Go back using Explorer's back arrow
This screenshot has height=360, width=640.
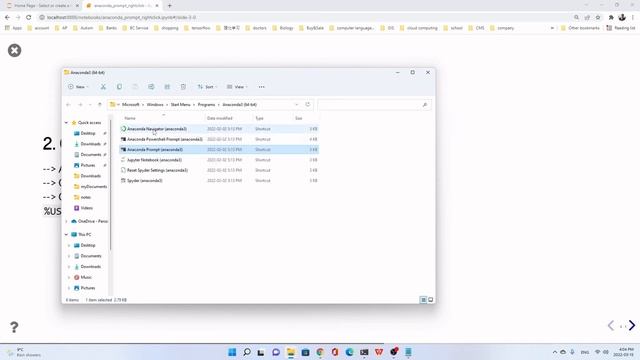pyautogui.click(x=69, y=105)
